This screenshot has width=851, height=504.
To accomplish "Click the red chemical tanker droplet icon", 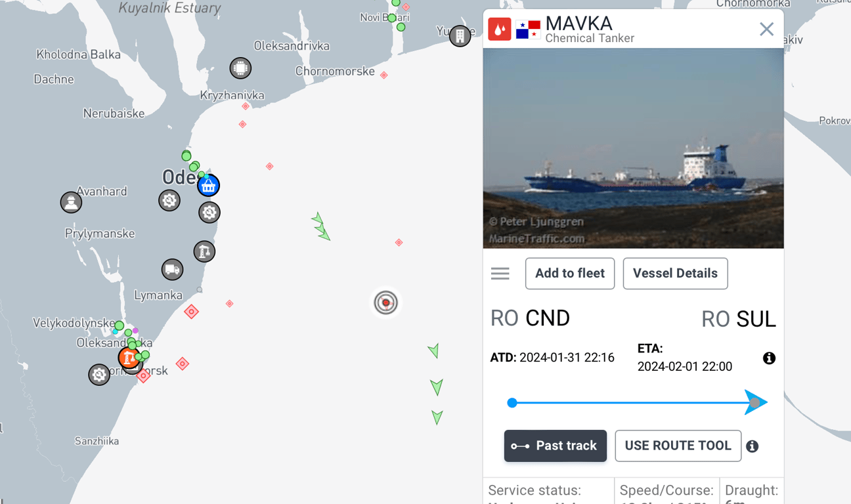I will pyautogui.click(x=500, y=29).
